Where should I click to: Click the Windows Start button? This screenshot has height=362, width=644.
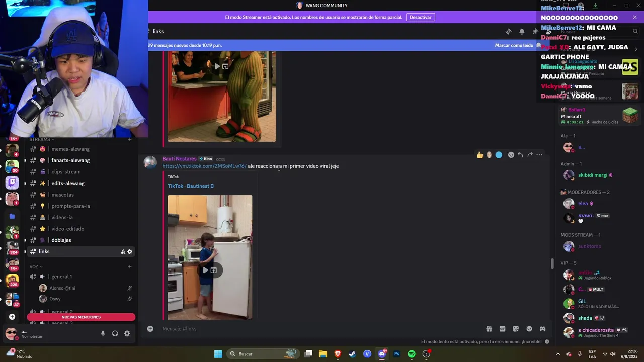pyautogui.click(x=218, y=354)
